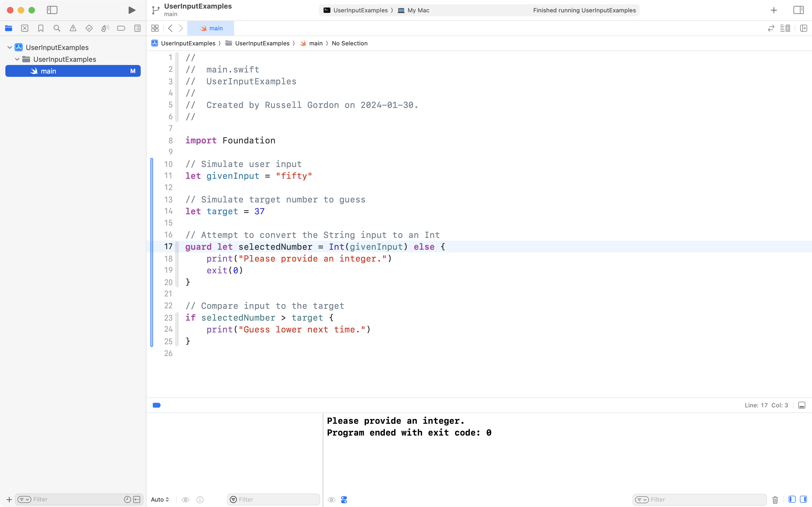Screen dimensions: 812x507
Task: Toggle the right inspector panel
Action: point(798,10)
